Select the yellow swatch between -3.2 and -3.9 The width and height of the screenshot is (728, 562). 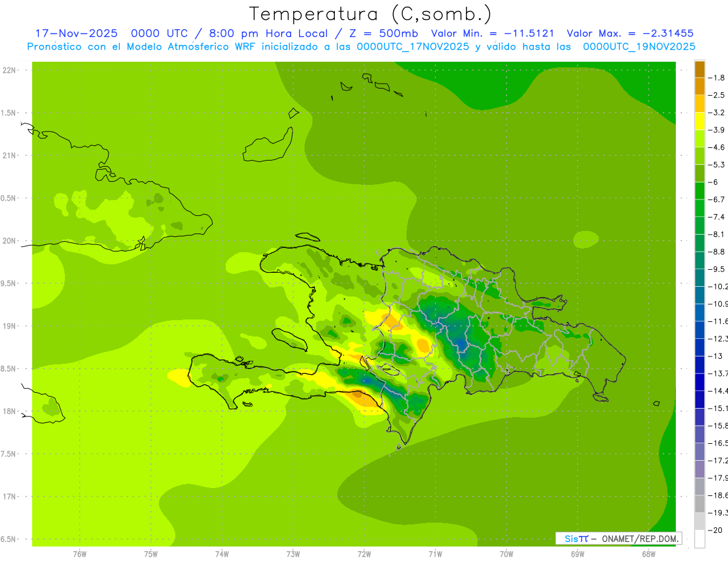pyautogui.click(x=699, y=121)
